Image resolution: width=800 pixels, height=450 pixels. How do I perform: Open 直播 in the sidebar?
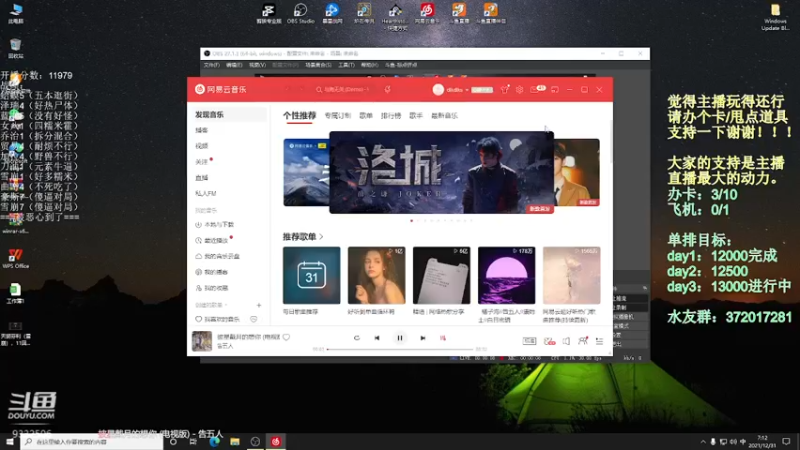(x=202, y=178)
